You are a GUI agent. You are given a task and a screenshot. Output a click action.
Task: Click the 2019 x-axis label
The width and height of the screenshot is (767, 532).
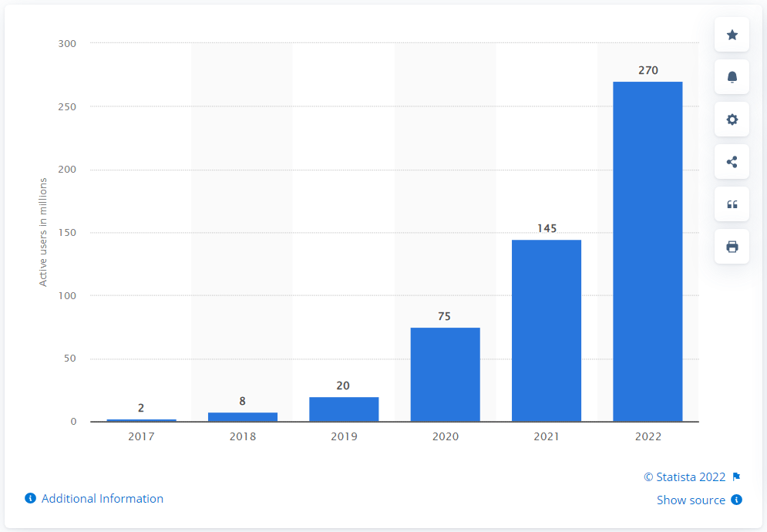tap(344, 436)
